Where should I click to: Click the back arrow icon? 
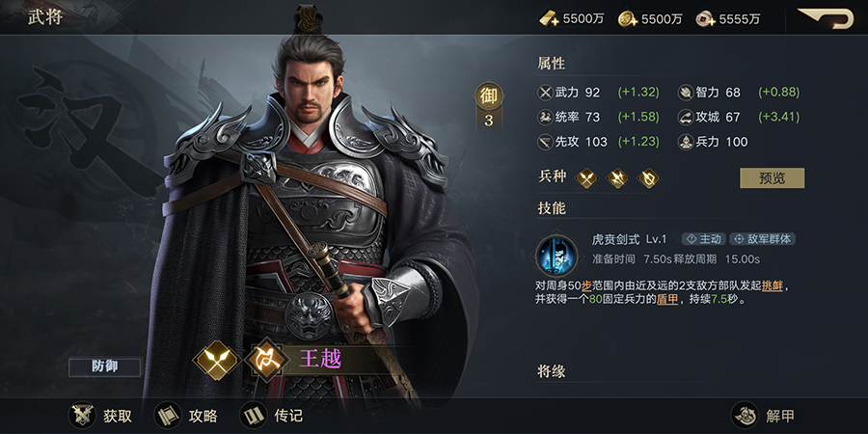click(826, 17)
